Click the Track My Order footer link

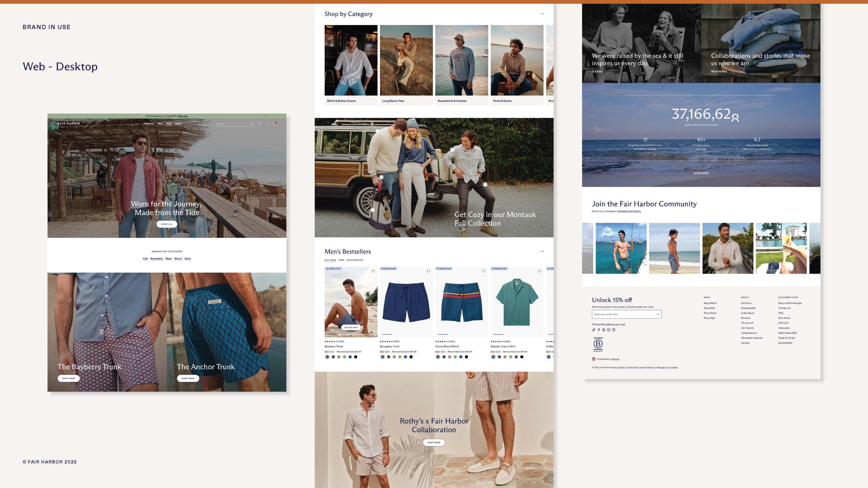pyautogui.click(x=786, y=338)
